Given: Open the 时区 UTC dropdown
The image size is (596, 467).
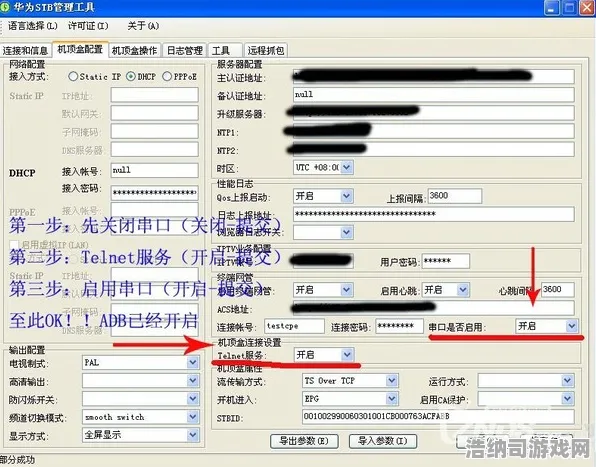Looking at the screenshot, I should [347, 168].
